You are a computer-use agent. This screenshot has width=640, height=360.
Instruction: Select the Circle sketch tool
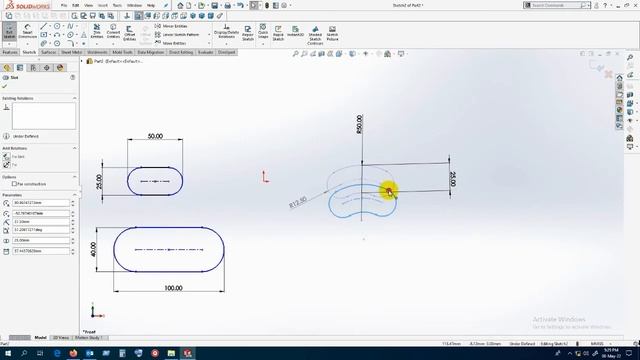click(57, 26)
